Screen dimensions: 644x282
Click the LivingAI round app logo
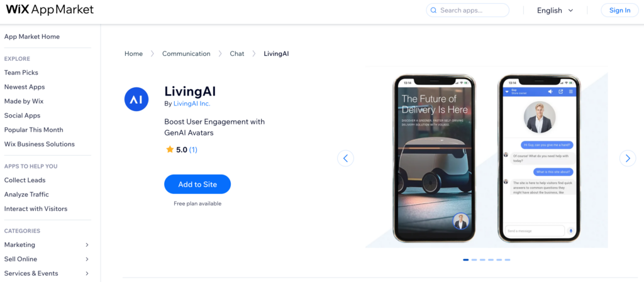click(136, 99)
